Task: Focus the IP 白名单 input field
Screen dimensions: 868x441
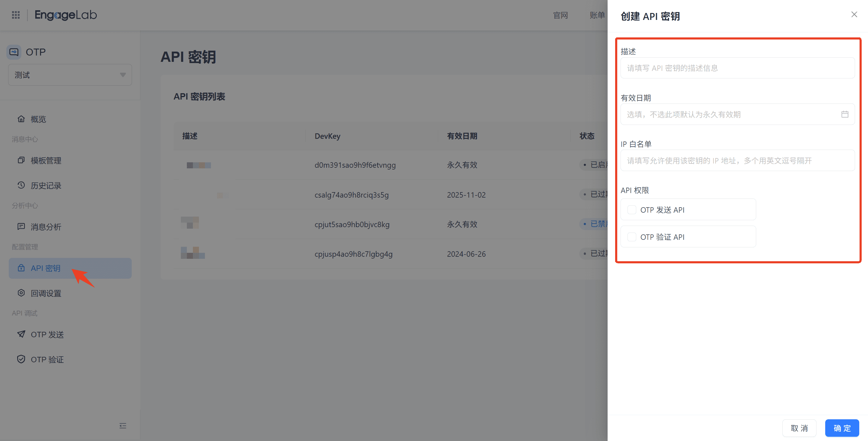Action: (737, 160)
